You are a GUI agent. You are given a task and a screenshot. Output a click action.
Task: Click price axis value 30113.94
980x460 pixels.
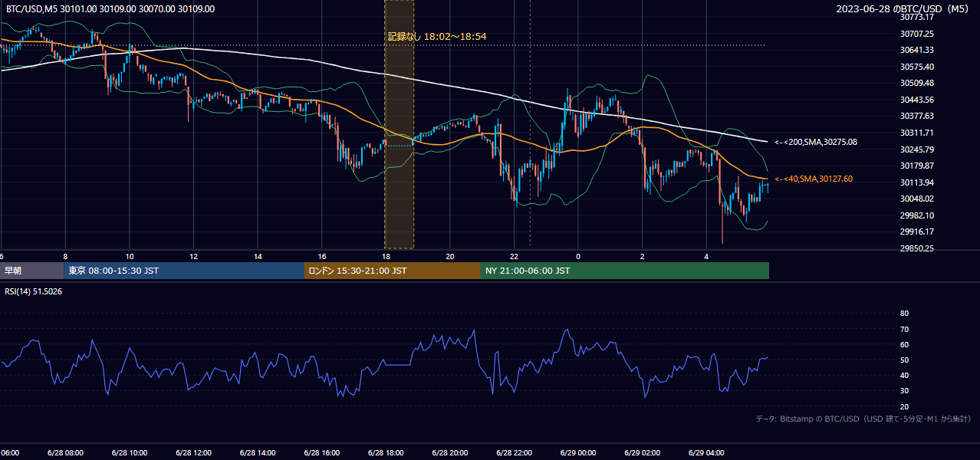pyautogui.click(x=916, y=182)
